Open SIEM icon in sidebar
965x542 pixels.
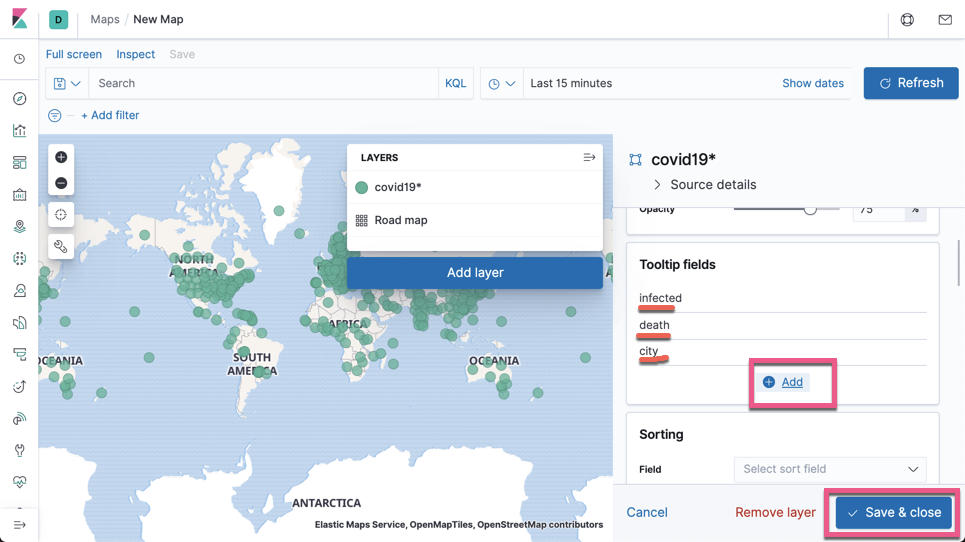pos(20,418)
